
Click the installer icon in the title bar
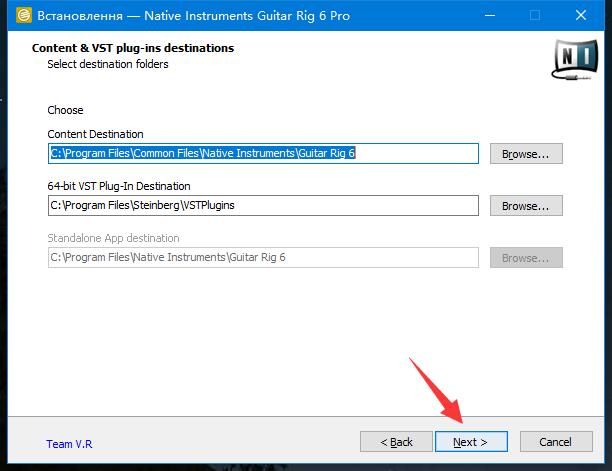coord(24,16)
